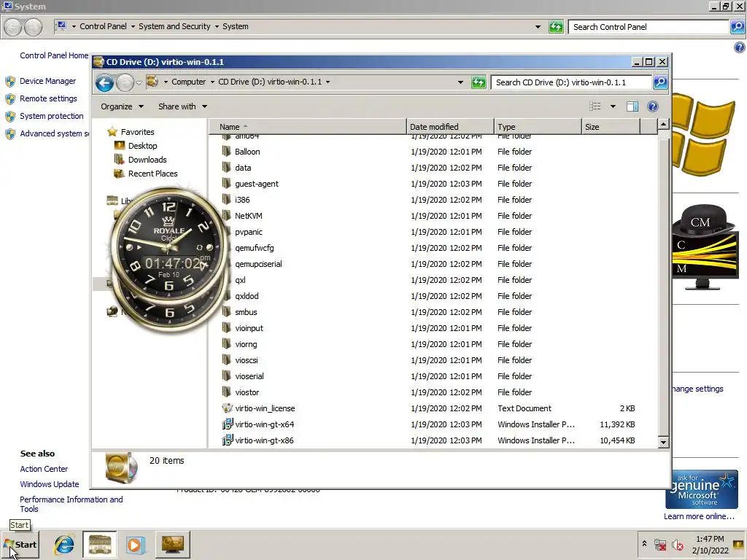
Task: Show hidden tray icons arrow
Action: (644, 544)
